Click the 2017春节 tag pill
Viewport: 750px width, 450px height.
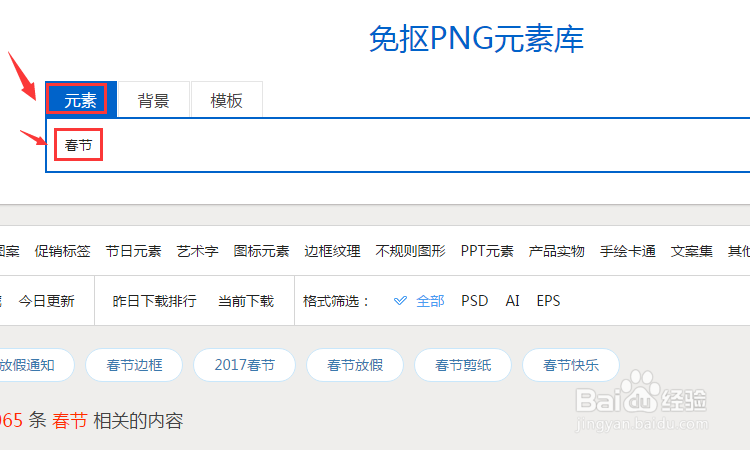pyautogui.click(x=244, y=365)
